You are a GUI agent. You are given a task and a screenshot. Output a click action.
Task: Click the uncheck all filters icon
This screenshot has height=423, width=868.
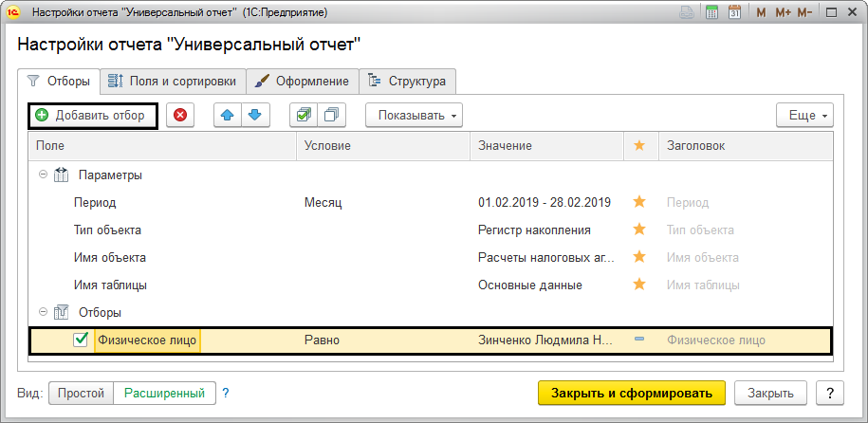coord(331,116)
